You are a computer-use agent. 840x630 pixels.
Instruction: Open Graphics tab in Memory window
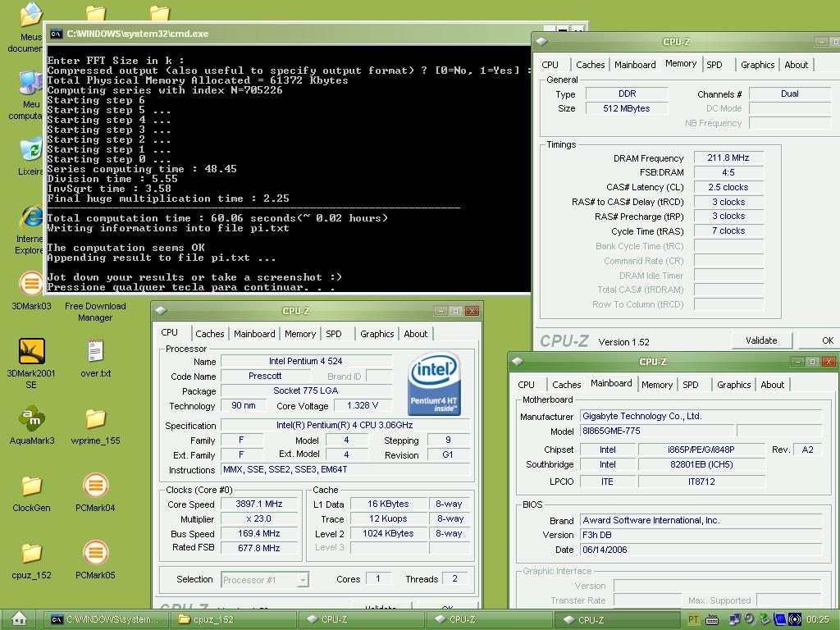(757, 65)
